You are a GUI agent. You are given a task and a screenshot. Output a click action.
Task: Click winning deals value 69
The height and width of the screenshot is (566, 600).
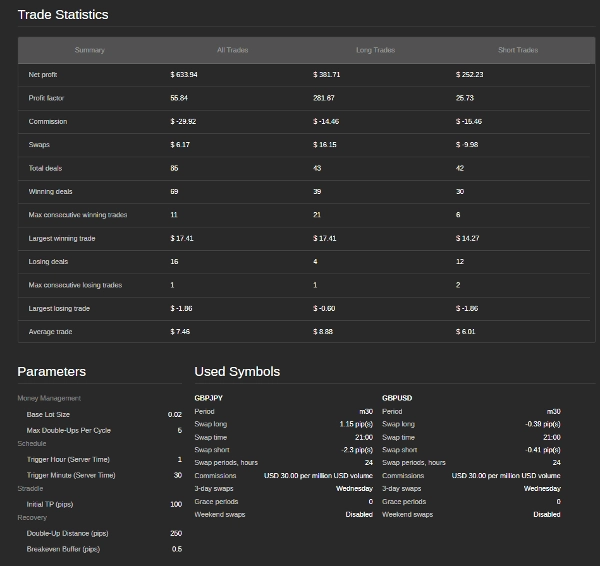[x=174, y=192]
